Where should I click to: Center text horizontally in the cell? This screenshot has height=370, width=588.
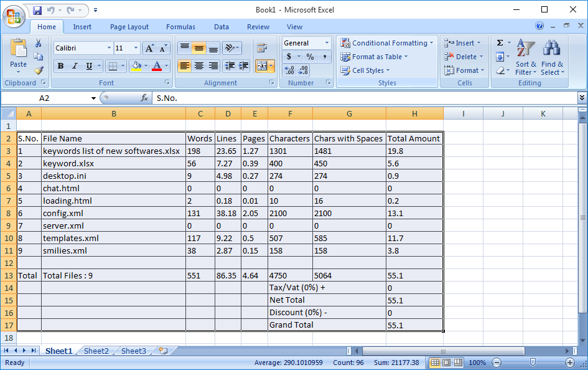point(198,66)
